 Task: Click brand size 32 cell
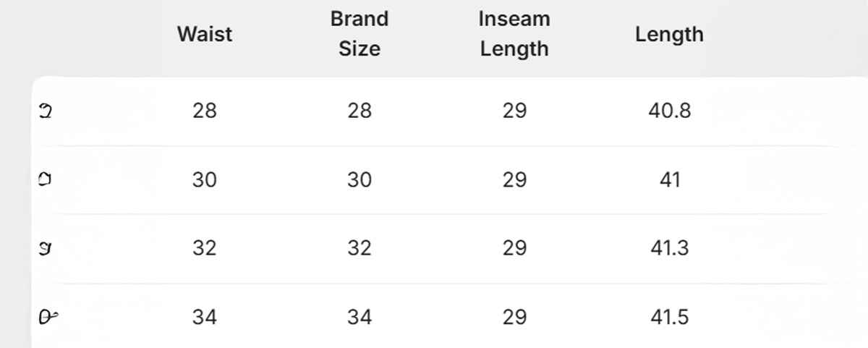[359, 248]
